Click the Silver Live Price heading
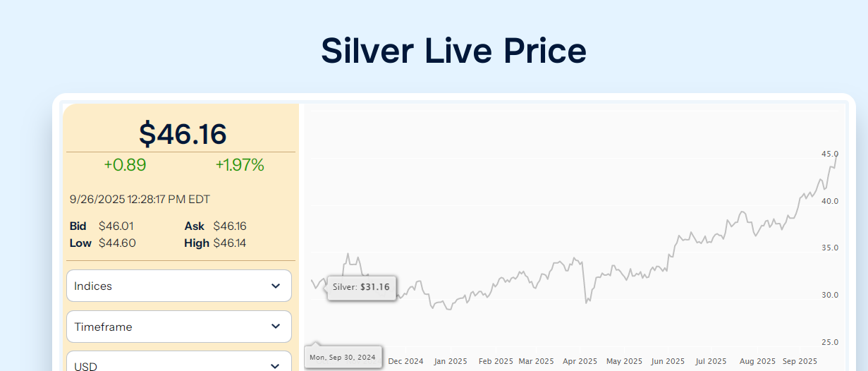868x371 pixels. click(x=453, y=51)
